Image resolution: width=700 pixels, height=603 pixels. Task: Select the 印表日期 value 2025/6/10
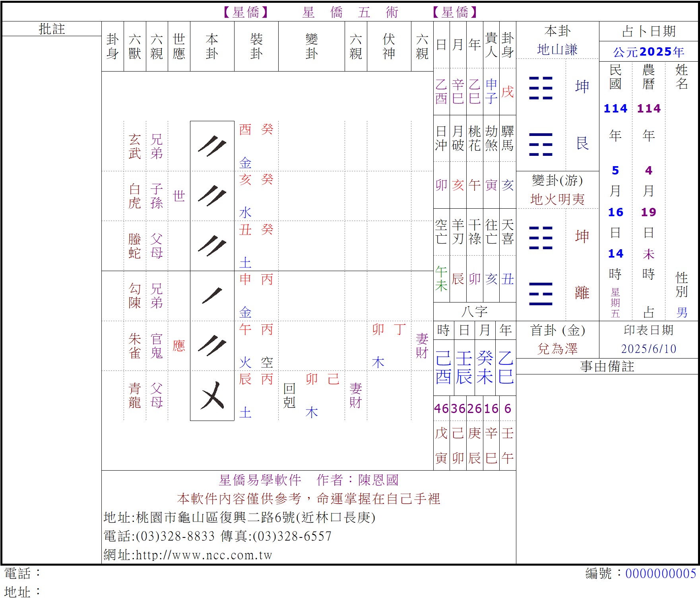648,349
